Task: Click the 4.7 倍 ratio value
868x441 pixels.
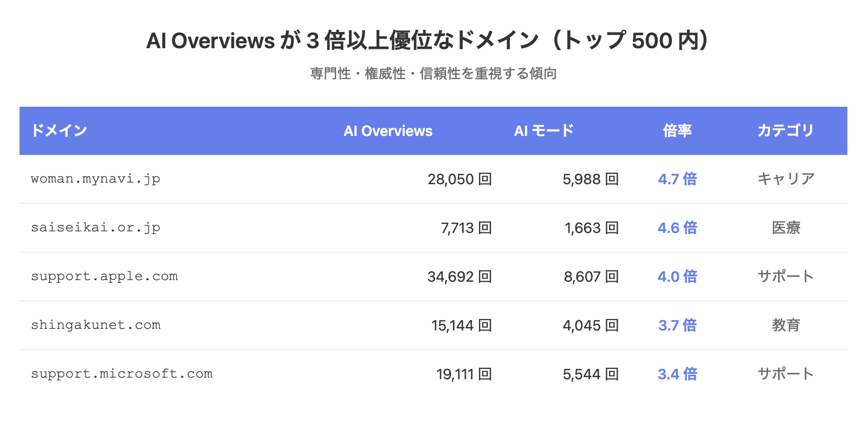Action: pos(677,179)
